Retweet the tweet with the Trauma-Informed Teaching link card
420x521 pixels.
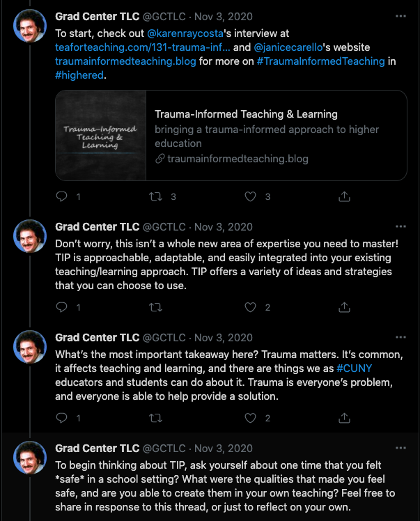(x=157, y=196)
